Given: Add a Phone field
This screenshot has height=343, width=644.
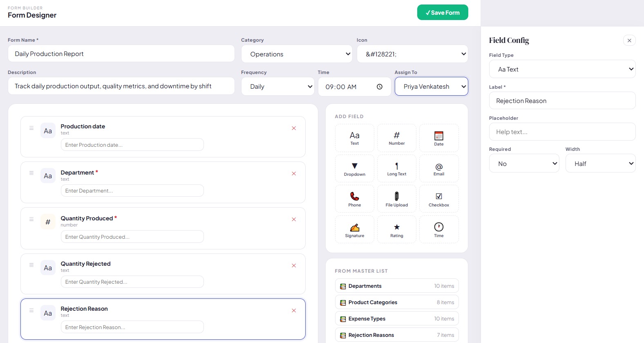Looking at the screenshot, I should (355, 199).
